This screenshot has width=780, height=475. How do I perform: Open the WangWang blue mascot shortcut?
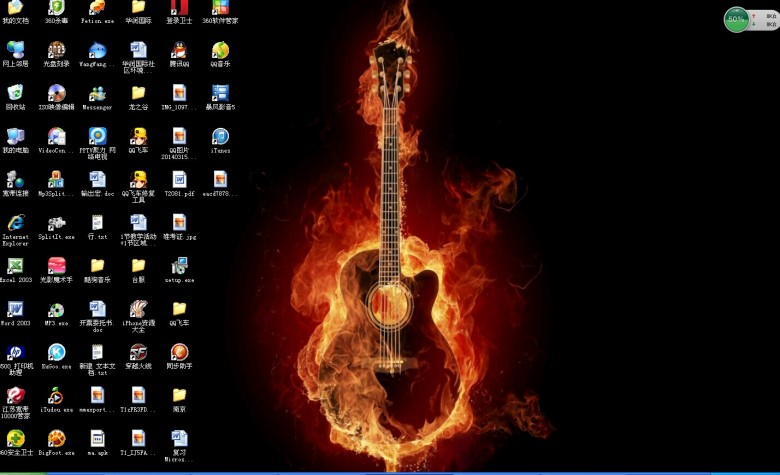[x=97, y=50]
